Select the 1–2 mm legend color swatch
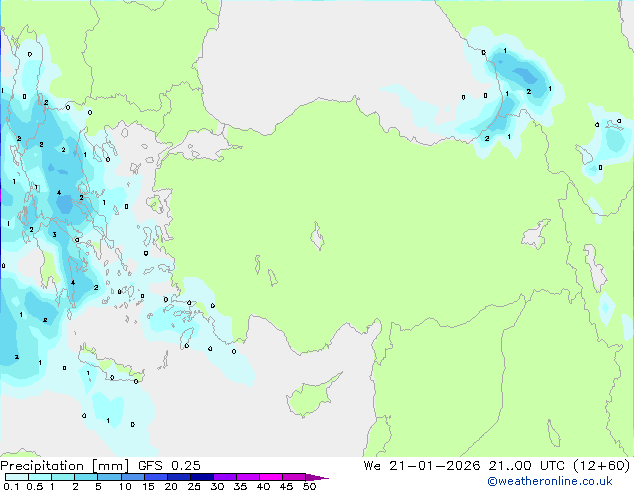Screen dimensions: 634x490 (x=63, y=477)
